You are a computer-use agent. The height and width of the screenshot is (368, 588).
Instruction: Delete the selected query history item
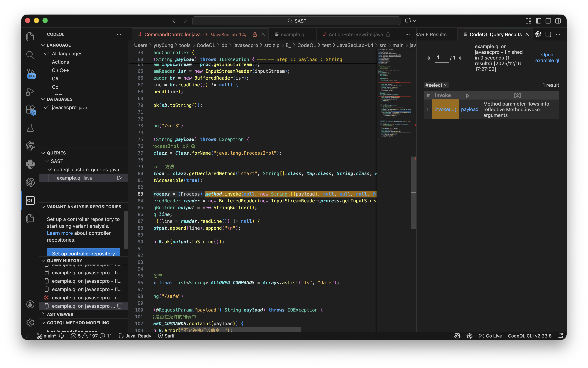(119, 306)
